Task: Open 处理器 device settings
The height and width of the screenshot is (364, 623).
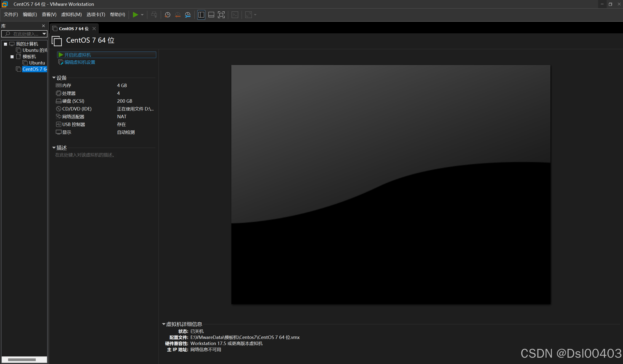Action: click(69, 93)
